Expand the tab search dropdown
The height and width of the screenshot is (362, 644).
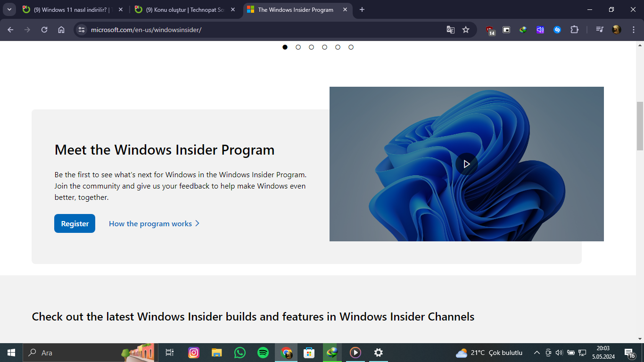(9, 9)
